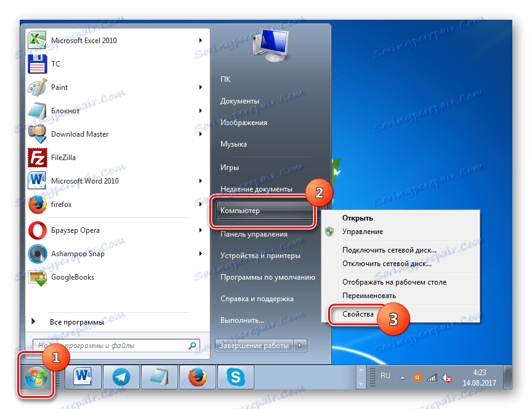The image size is (532, 409).
Task: Open Firefox from the taskbar
Action: (198, 377)
